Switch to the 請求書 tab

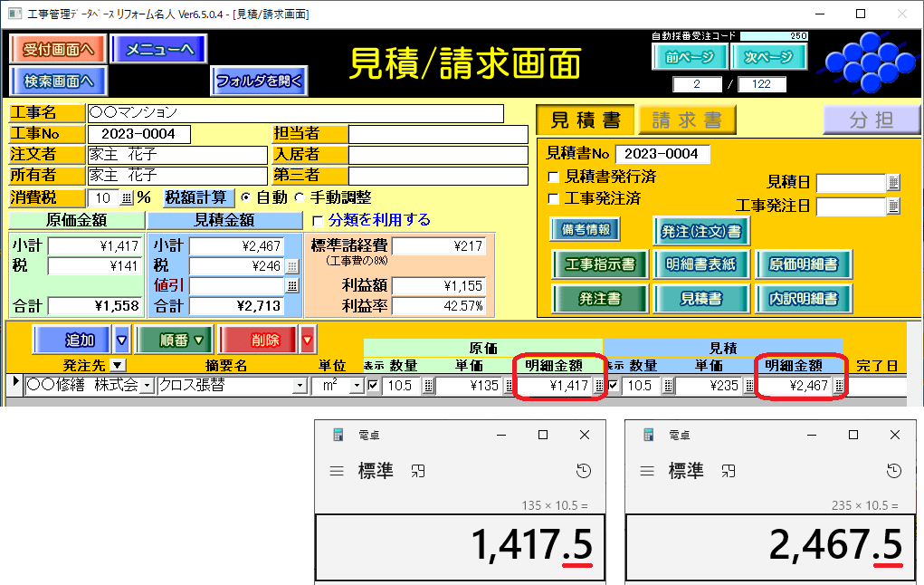(687, 120)
